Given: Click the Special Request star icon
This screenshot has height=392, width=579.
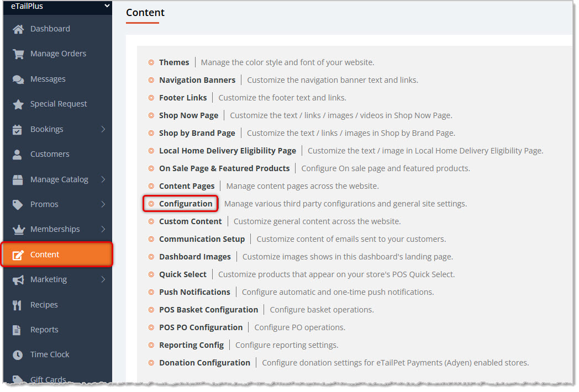Looking at the screenshot, I should 18,104.
